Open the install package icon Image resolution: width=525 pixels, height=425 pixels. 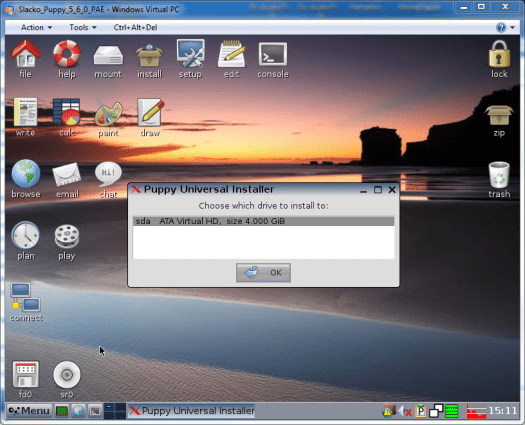149,55
